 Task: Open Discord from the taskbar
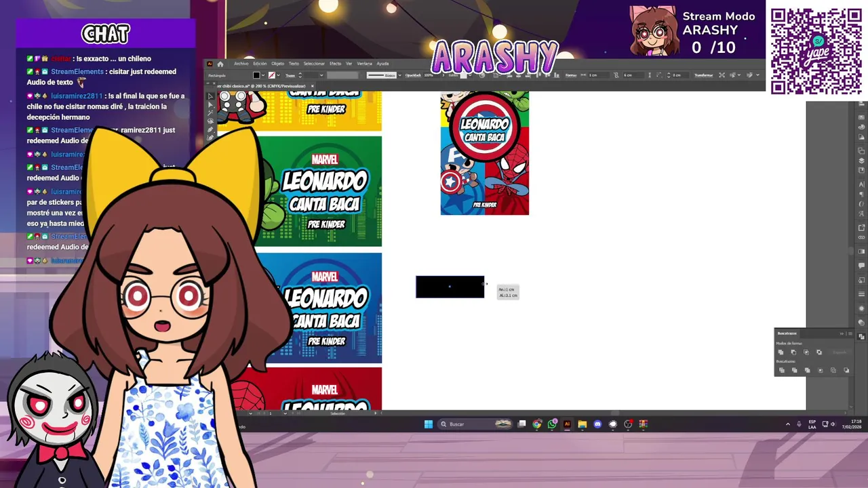[597, 424]
